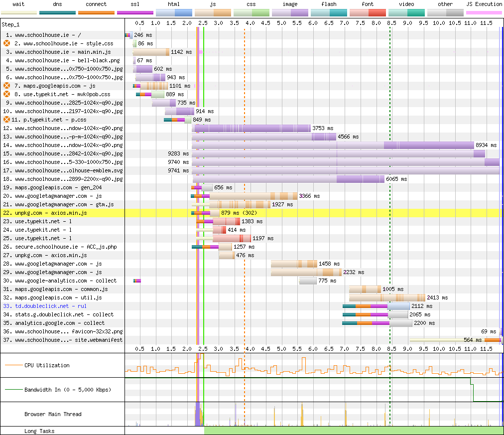Screen dimensions: 504x435
Task: Click the font legend color bar
Action: pos(368,13)
